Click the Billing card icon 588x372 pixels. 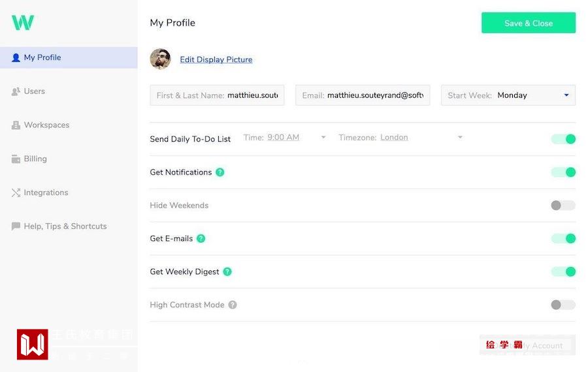[16, 159]
